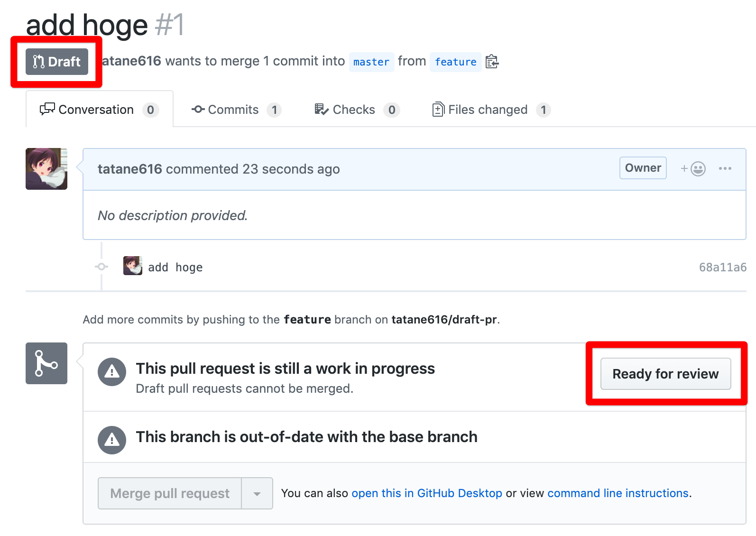Open the comment options ellipsis menu
The width and height of the screenshot is (756, 536).
[x=725, y=168]
